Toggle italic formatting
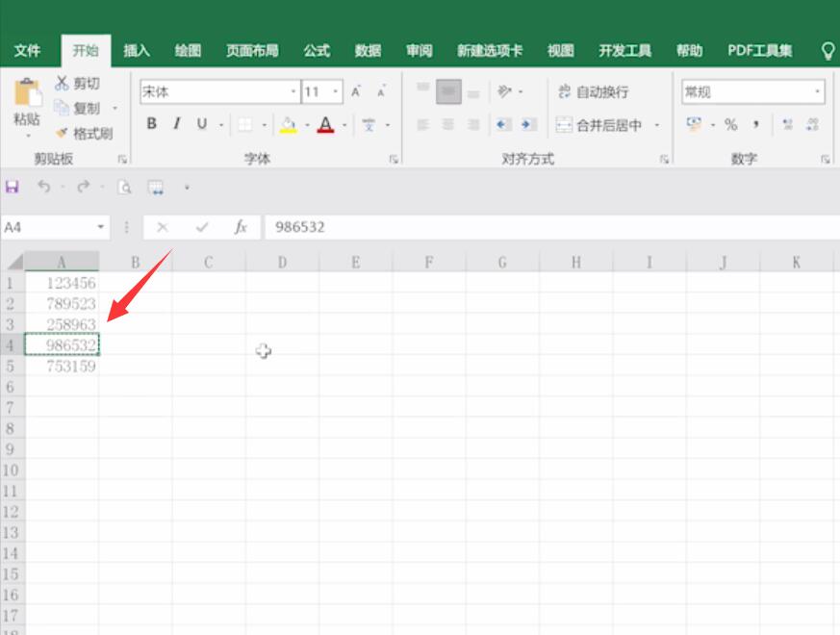Screen dimensions: 840x635 click(x=177, y=124)
